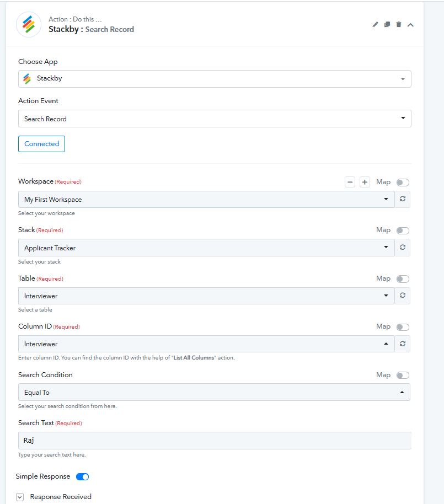Toggle the Map switch for Table
444x504 pixels.
click(403, 278)
